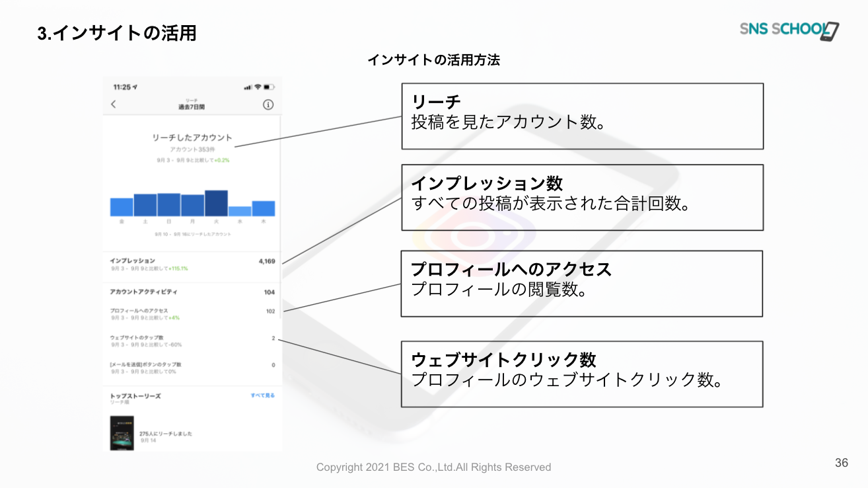Click the インプレッション数 explanation box
This screenshot has height=488, width=868.
[582, 197]
